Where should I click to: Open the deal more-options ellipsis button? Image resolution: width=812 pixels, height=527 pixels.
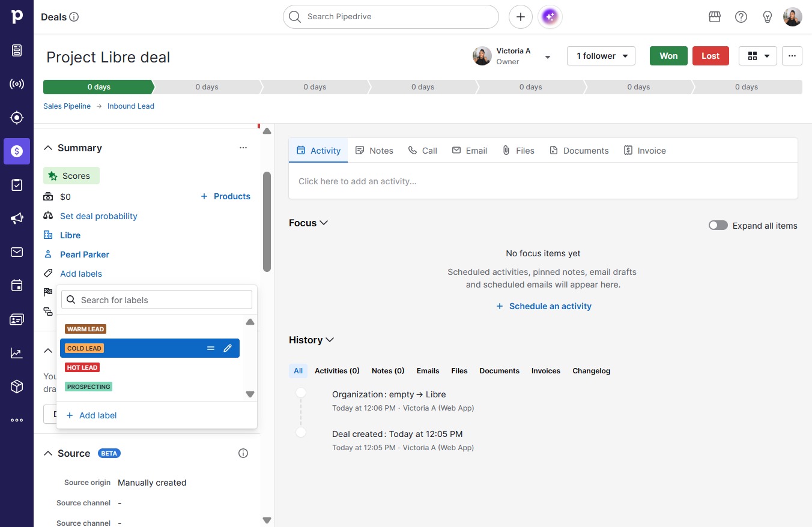click(792, 56)
